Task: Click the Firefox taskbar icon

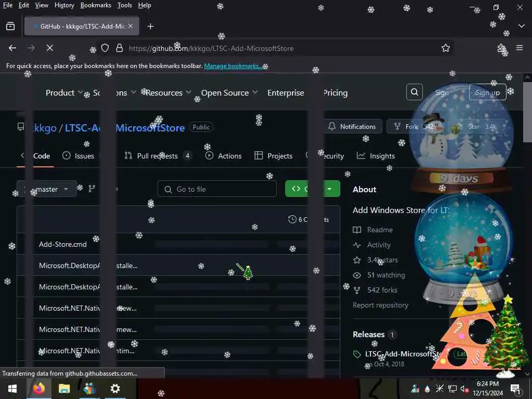Action: [x=38, y=389]
